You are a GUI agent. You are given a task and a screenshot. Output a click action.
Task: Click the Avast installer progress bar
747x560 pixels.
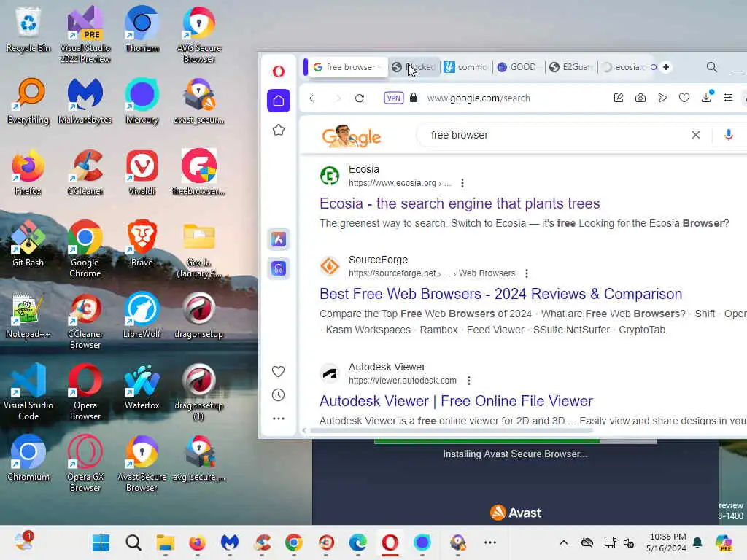tap(516, 441)
